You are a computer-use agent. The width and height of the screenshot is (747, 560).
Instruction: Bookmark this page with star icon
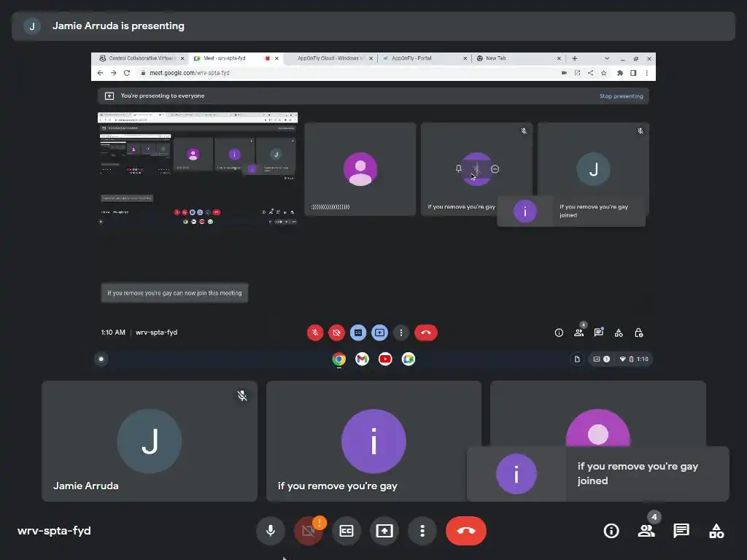click(x=603, y=73)
